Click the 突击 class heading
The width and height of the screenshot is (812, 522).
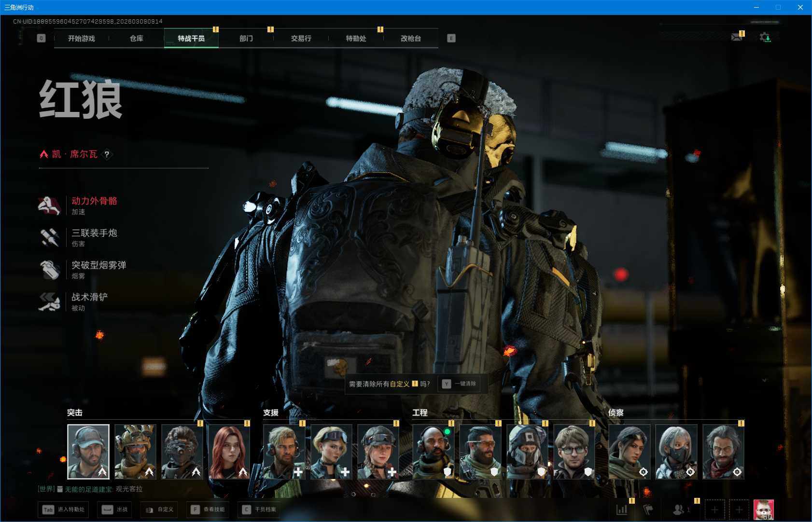click(75, 412)
